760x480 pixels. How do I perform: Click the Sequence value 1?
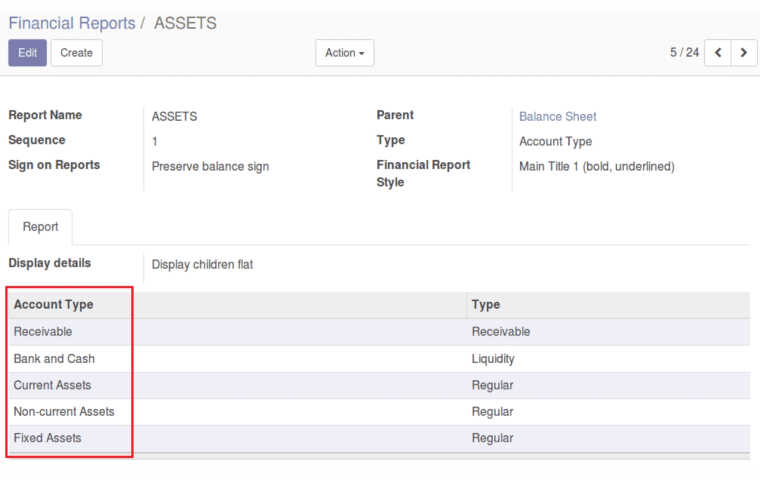(x=155, y=142)
